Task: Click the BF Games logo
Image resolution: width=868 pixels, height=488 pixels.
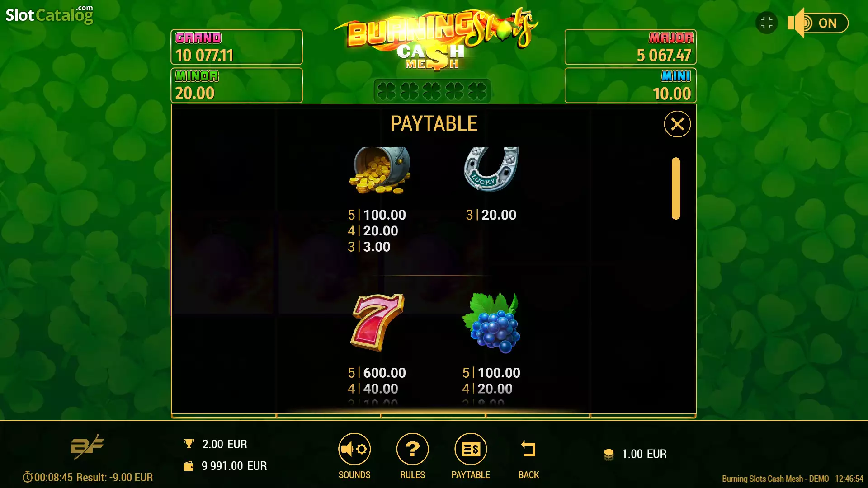Action: pos(87,446)
